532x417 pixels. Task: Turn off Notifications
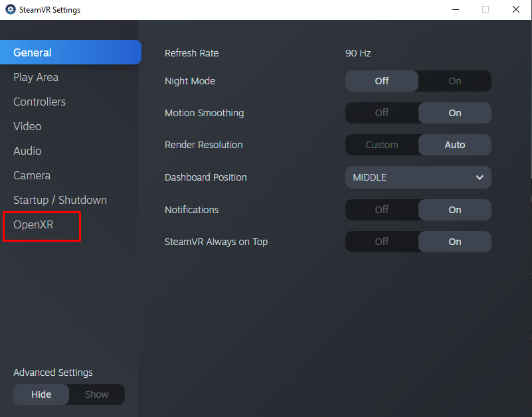tap(382, 210)
